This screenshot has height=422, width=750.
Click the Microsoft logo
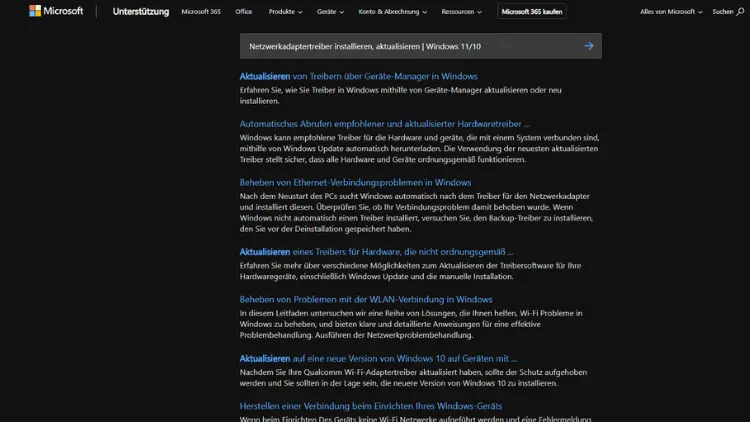pos(56,11)
